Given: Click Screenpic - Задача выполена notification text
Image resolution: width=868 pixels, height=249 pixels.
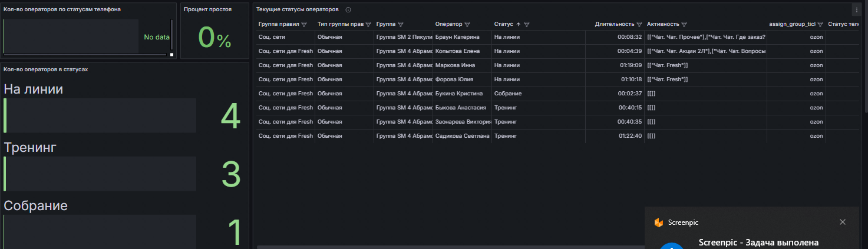Looking at the screenshot, I should coord(758,243).
